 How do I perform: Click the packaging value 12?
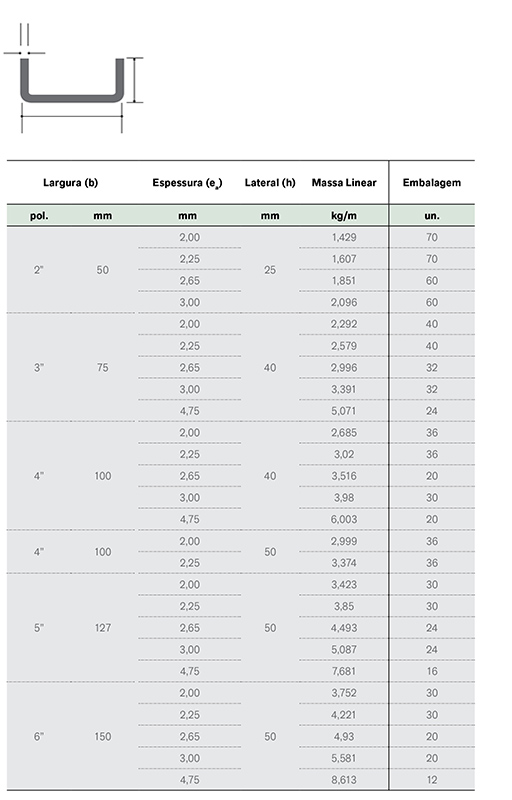coord(432,780)
